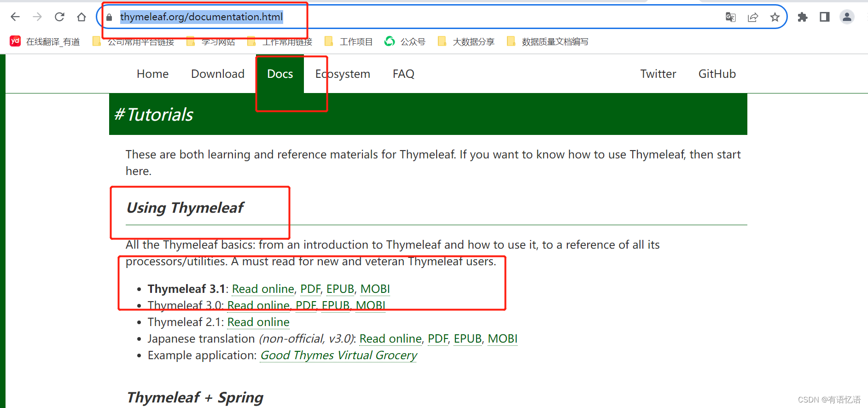
Task: Open the browser home page icon
Action: click(82, 17)
